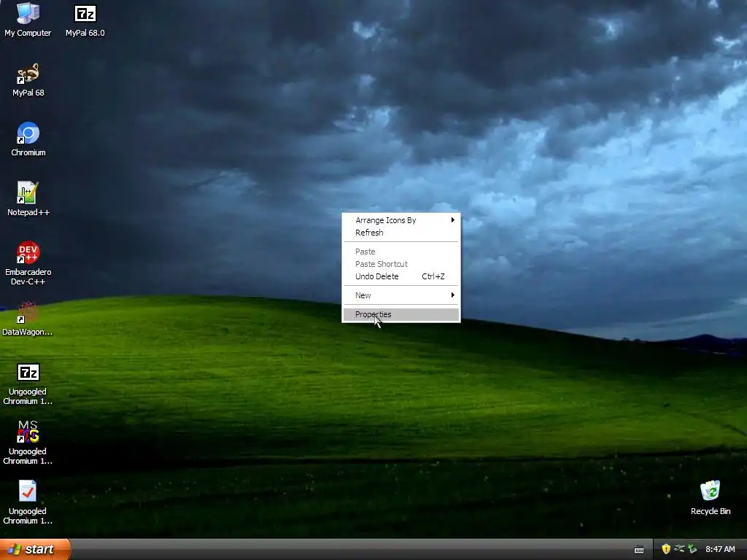The width and height of the screenshot is (747, 560).
Task: Select the DataWagon shortcut icon
Action: point(27,319)
